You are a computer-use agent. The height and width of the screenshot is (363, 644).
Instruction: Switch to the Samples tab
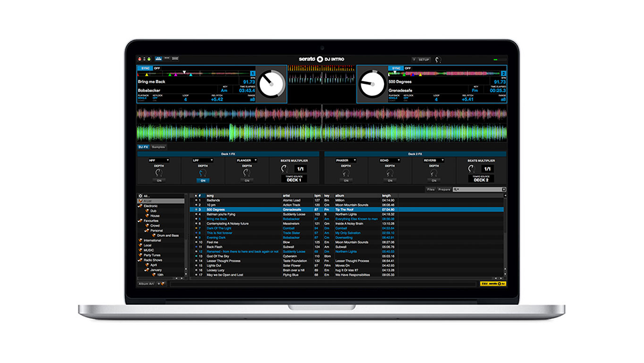tap(158, 147)
